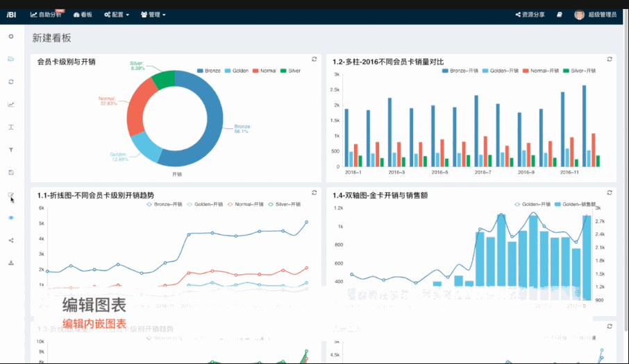The image size is (629, 364).
Task: Refresh the 1.2 multi-bar chart panel
Action: click(x=610, y=60)
